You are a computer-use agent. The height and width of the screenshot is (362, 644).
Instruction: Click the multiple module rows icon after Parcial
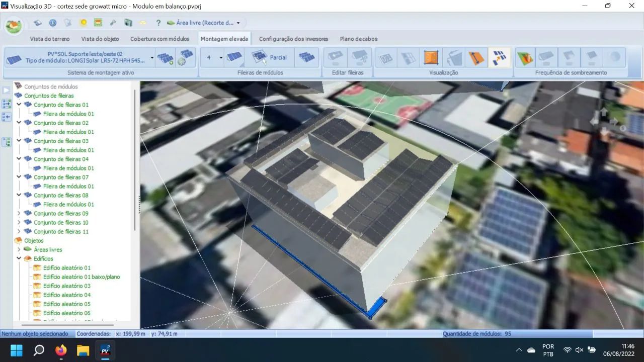click(x=306, y=58)
